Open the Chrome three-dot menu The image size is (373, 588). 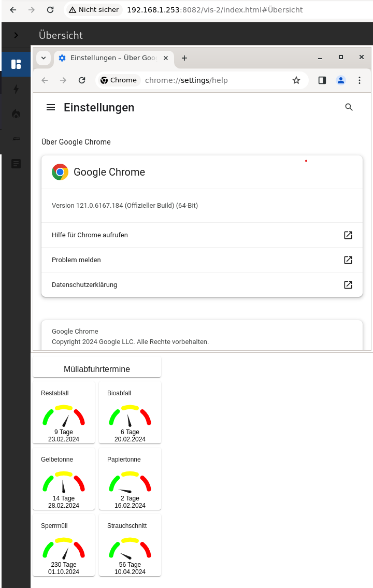(360, 80)
